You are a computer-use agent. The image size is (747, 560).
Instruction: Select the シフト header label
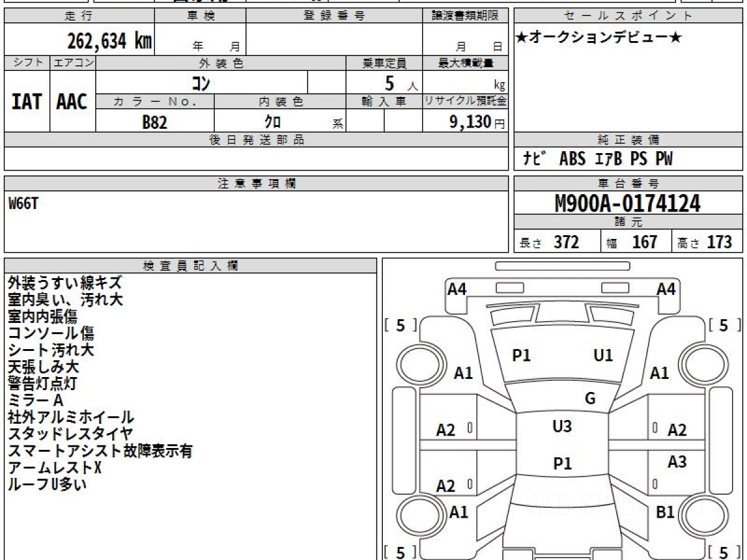coord(27,63)
